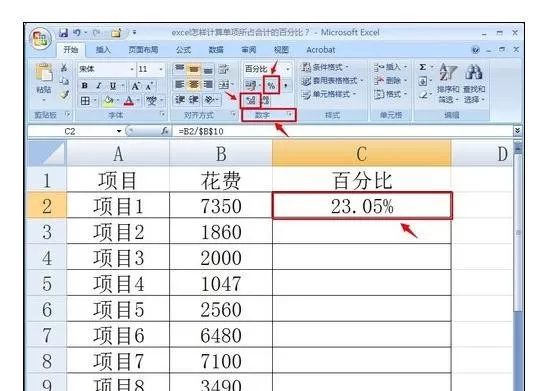Switch to the 页面布局 tab
545x391 pixels.
point(143,50)
